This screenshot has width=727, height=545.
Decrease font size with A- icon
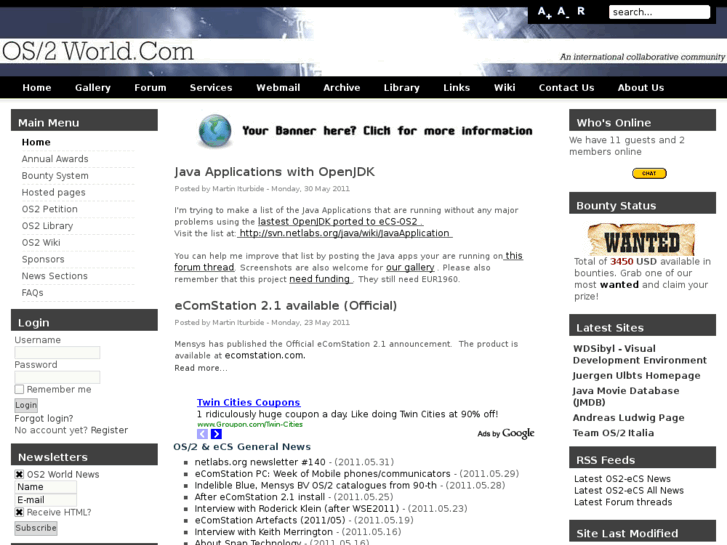click(x=563, y=12)
